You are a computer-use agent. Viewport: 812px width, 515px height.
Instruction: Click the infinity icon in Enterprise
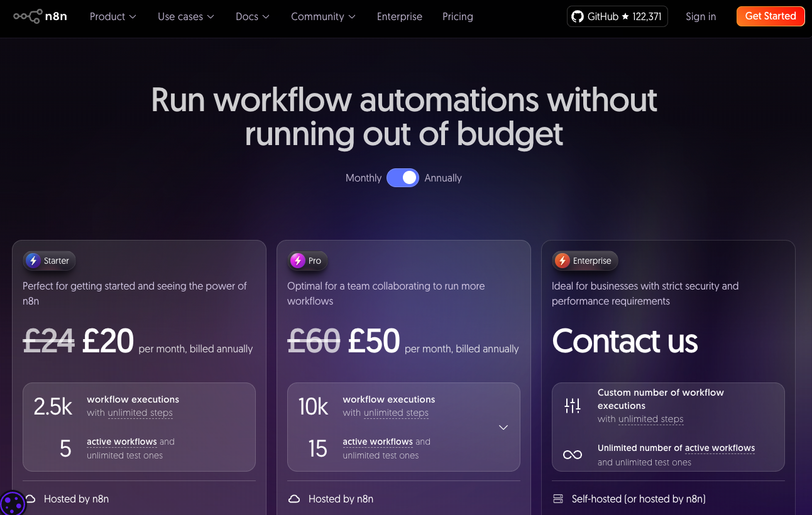tap(573, 455)
